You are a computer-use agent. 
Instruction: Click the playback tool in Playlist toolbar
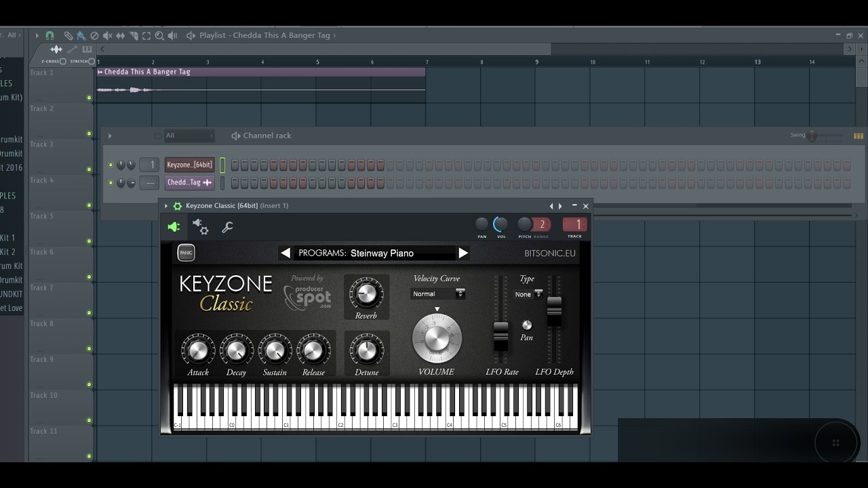(172, 35)
